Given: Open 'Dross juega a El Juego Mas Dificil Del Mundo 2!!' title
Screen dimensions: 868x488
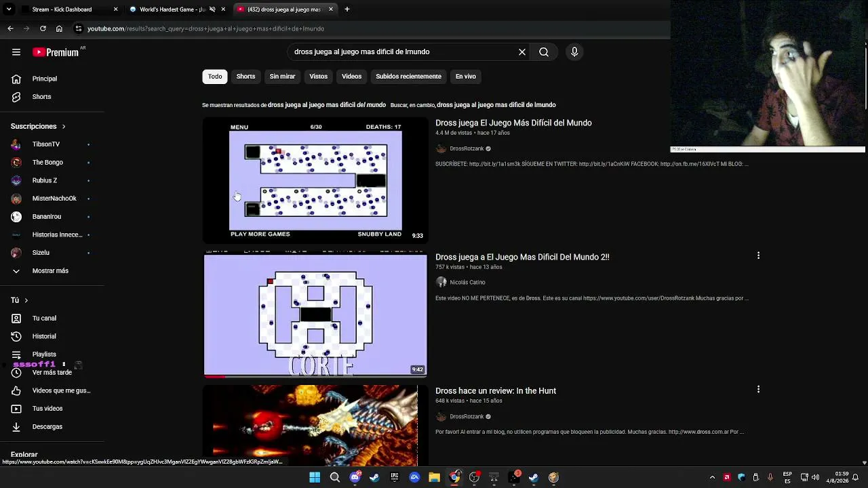Looking at the screenshot, I should tap(522, 257).
